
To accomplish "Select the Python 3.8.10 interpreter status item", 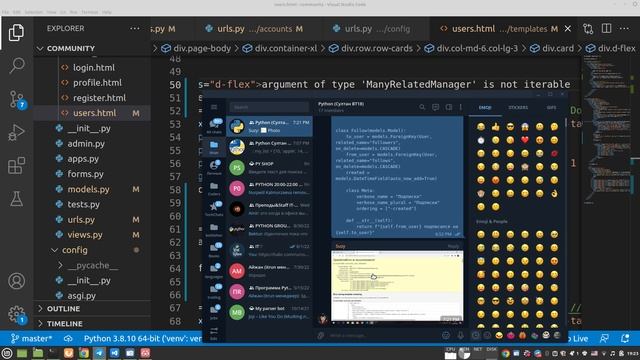I will click(143, 338).
